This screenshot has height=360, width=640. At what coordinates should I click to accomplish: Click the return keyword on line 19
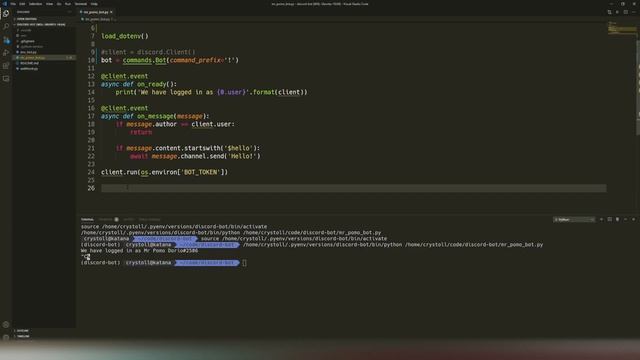141,132
